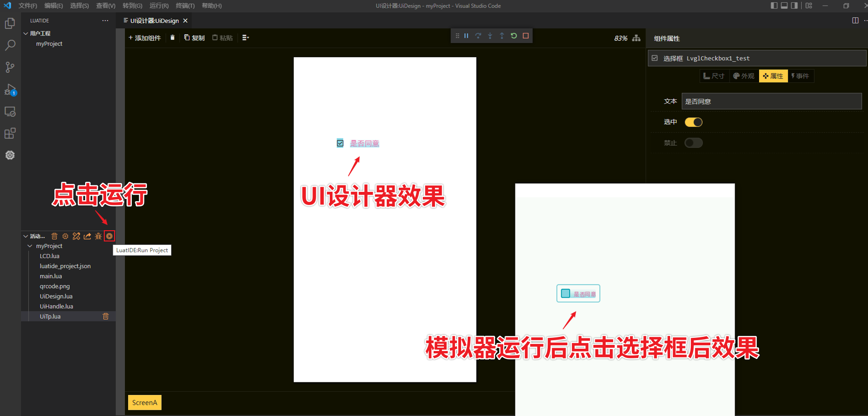Toggle the 禁止 (disabled) switch
The width and height of the screenshot is (868, 416).
tap(693, 143)
